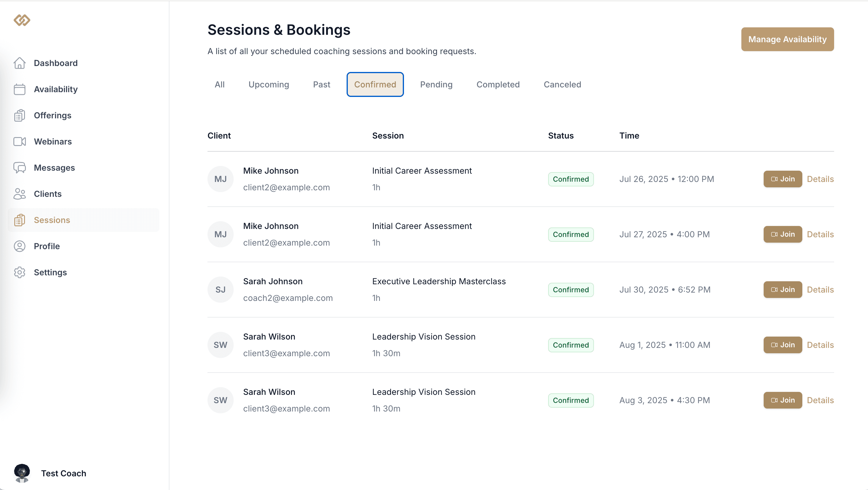The image size is (868, 490).
Task: Switch to the Canceled tab
Action: 562,84
